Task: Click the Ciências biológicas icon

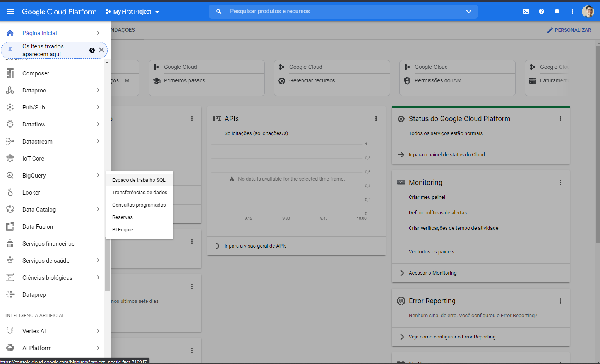Action: [10, 277]
